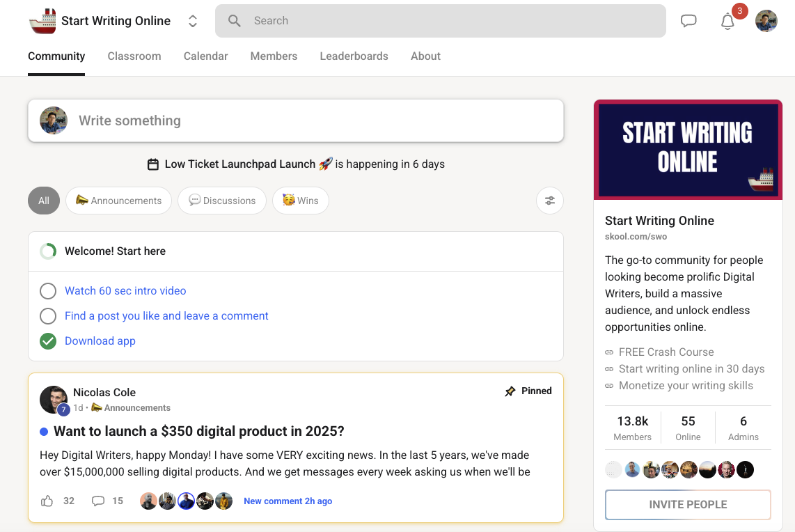The image size is (795, 532).
Task: Open the post comments bubble icon
Action: 98,501
